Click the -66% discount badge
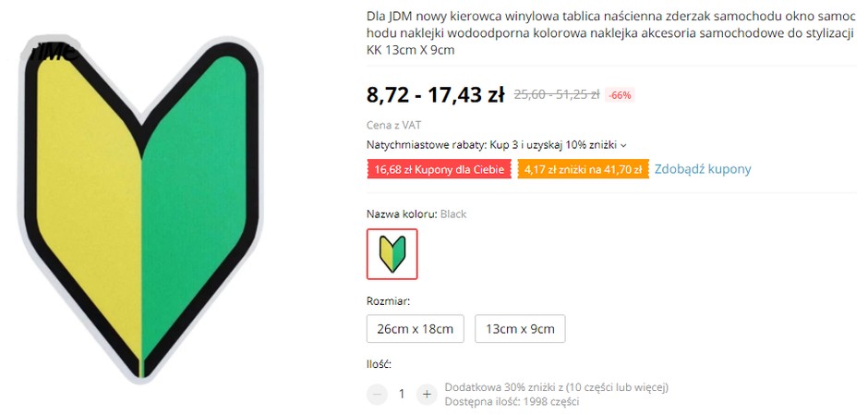868x415 pixels. [620, 95]
